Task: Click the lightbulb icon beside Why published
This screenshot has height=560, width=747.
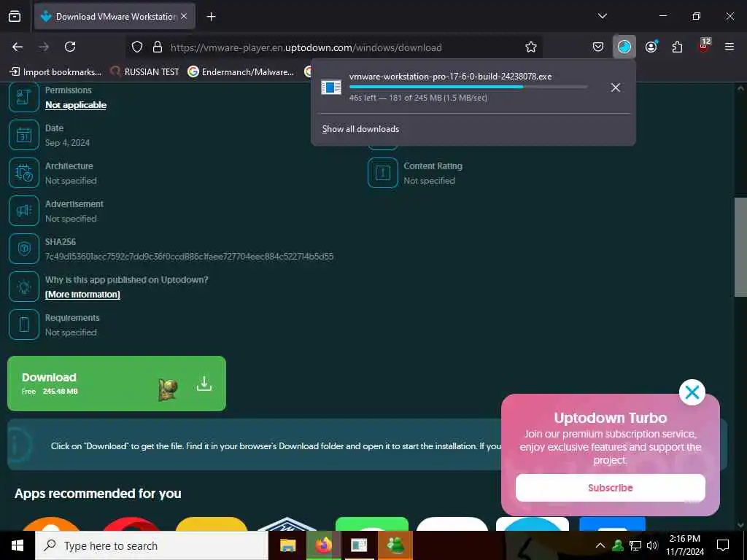Action: coord(24,287)
